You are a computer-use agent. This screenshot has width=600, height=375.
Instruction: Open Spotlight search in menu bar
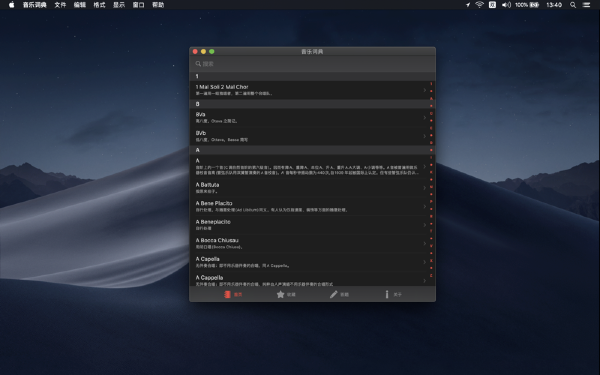pos(573,5)
